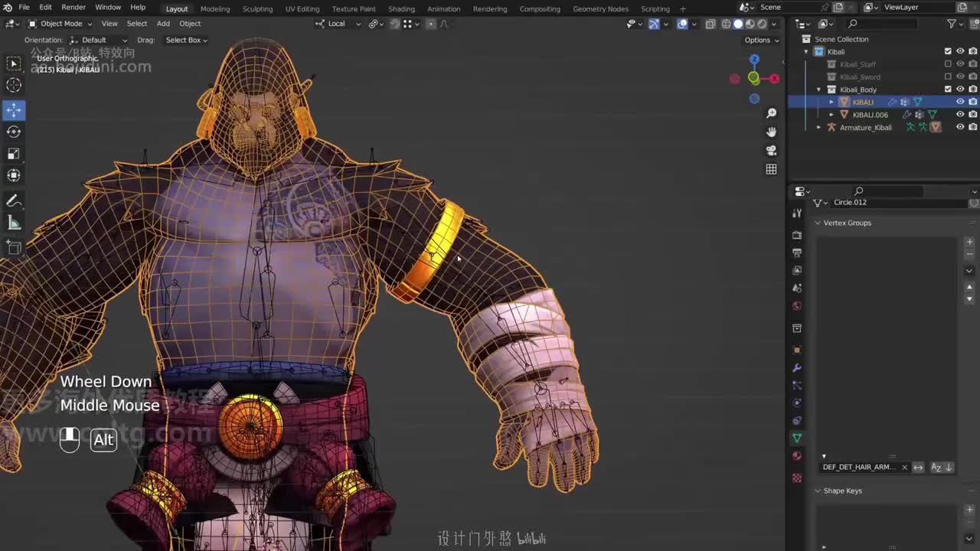
Task: Collapse the Shape Keys panel
Action: (x=818, y=491)
